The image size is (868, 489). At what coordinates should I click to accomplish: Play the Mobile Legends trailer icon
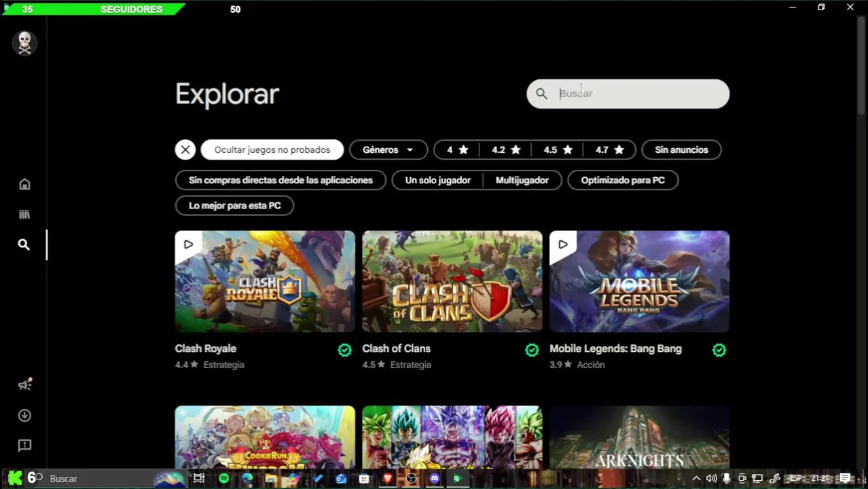[563, 244]
